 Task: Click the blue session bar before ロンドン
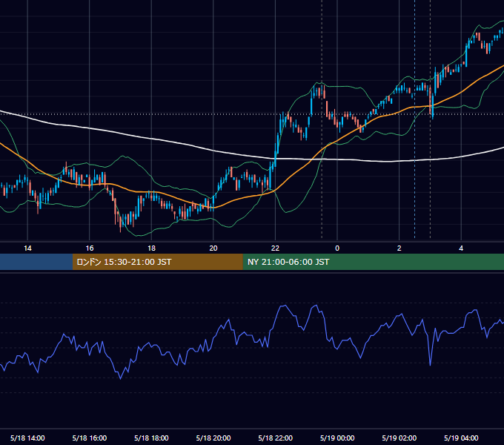point(36,262)
